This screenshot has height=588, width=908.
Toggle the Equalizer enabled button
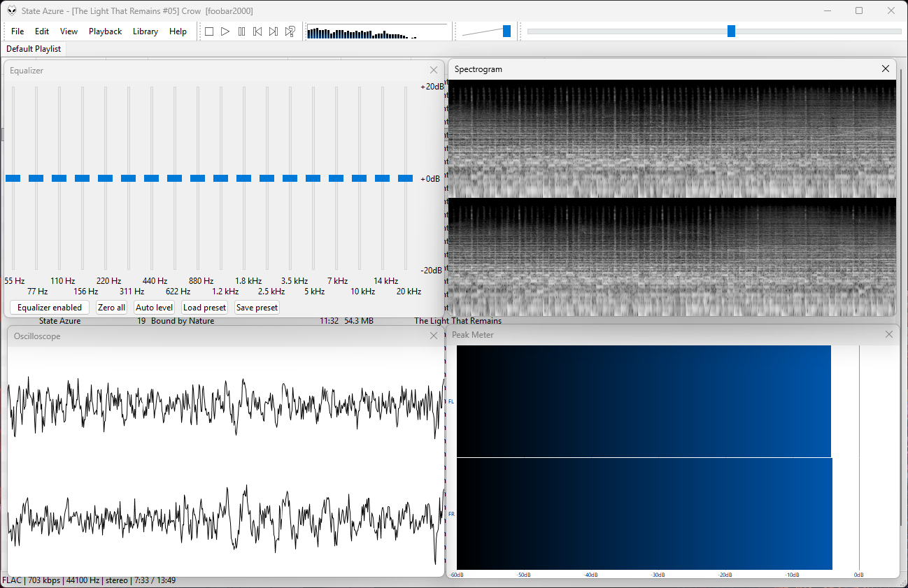click(x=50, y=308)
